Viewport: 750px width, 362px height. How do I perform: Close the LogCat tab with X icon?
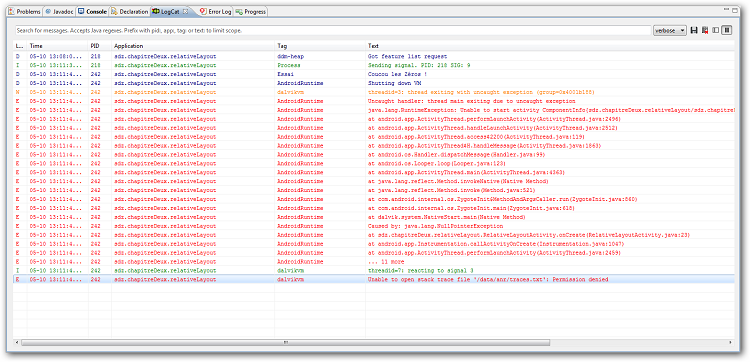point(186,11)
